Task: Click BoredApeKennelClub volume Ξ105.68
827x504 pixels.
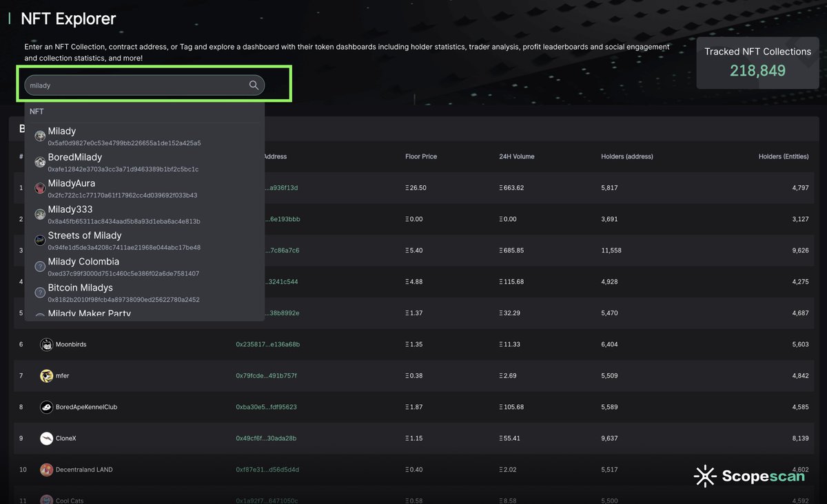Action: [511, 407]
